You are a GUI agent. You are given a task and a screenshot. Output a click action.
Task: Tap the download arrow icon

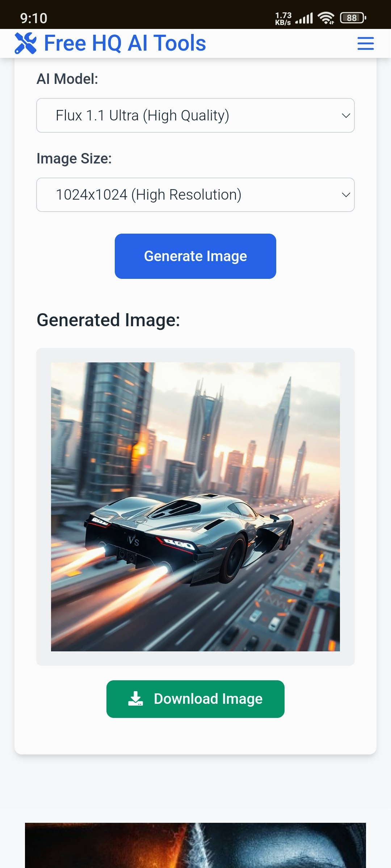135,699
